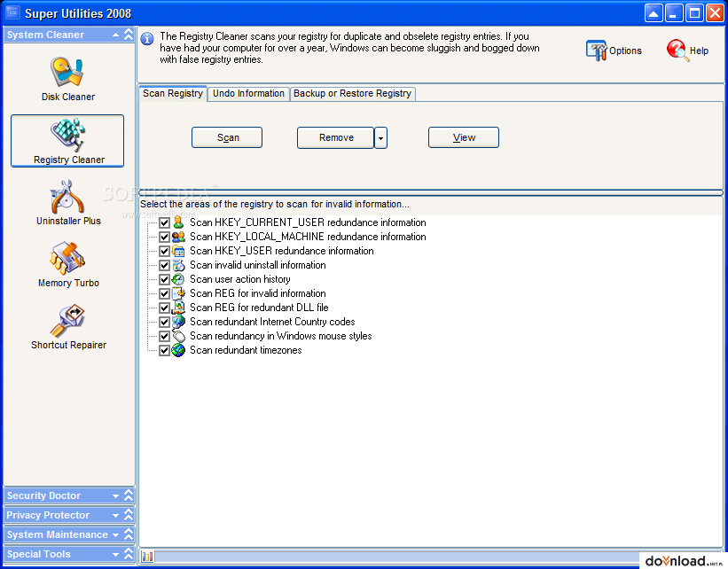728x569 pixels.
Task: Click the Help lifebuoy icon
Action: (677, 51)
